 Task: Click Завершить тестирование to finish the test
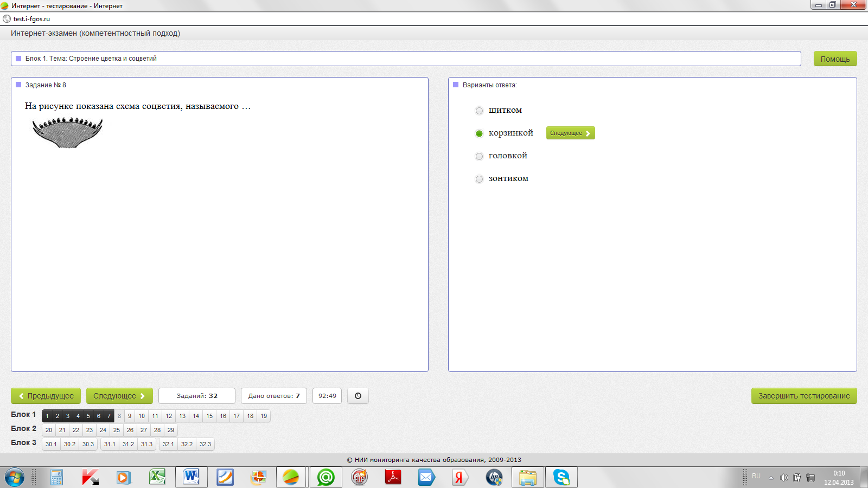[804, 396]
